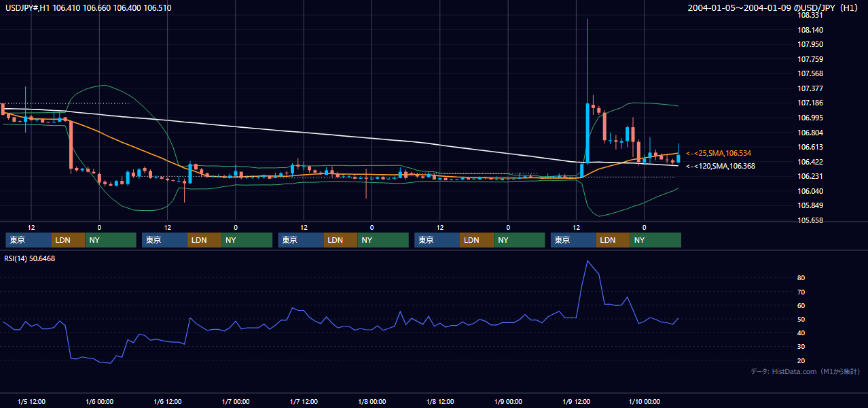This screenshot has height=408, width=868.
Task: Click the RSI scale value 70
Action: pos(801,292)
